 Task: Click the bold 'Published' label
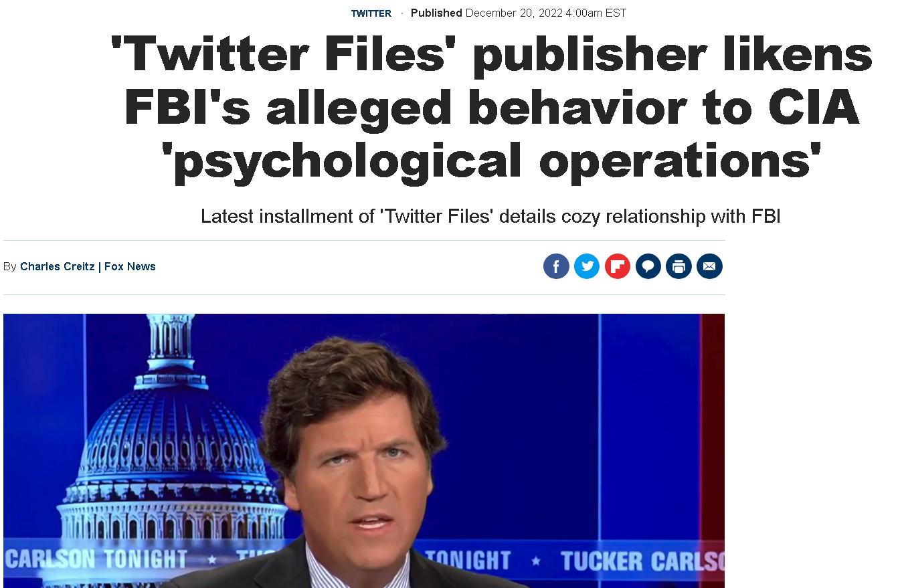click(436, 13)
